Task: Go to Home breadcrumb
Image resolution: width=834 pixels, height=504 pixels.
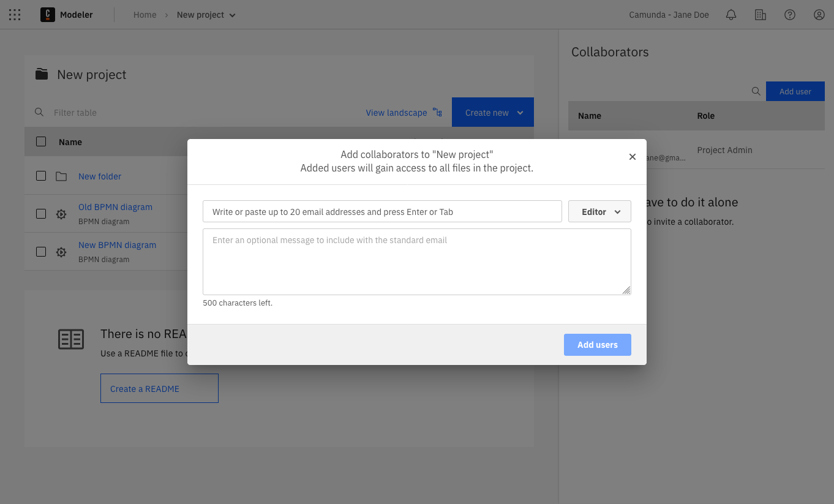Action: point(145,15)
